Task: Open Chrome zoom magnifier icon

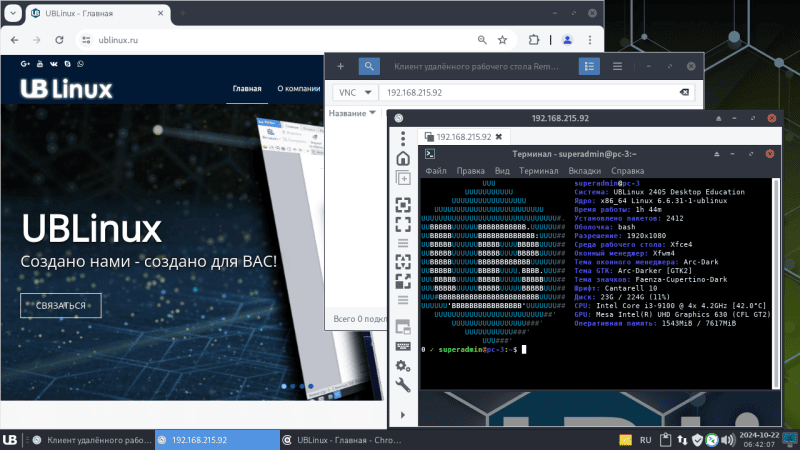Action: (x=482, y=40)
